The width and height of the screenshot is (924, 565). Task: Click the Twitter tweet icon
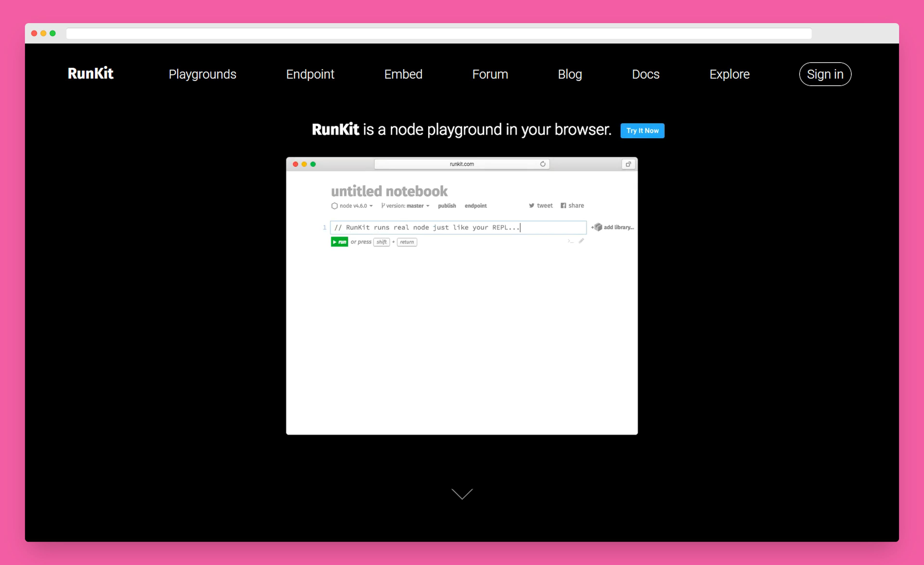pos(531,205)
